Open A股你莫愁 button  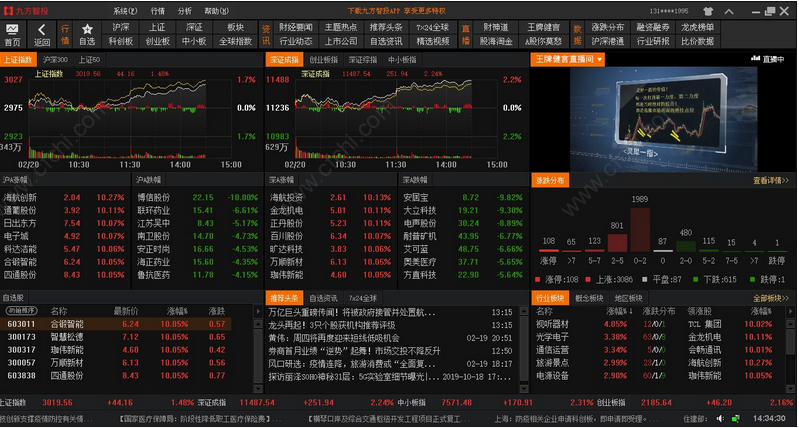543,41
